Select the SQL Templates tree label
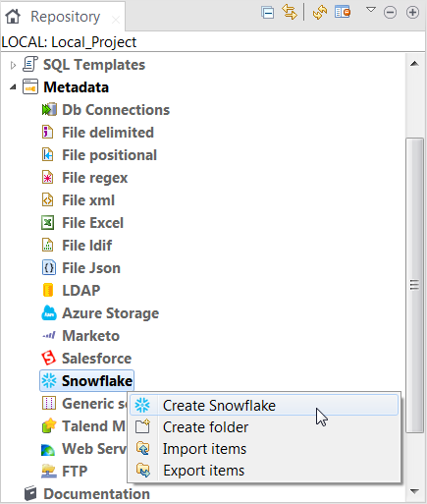 click(x=94, y=65)
